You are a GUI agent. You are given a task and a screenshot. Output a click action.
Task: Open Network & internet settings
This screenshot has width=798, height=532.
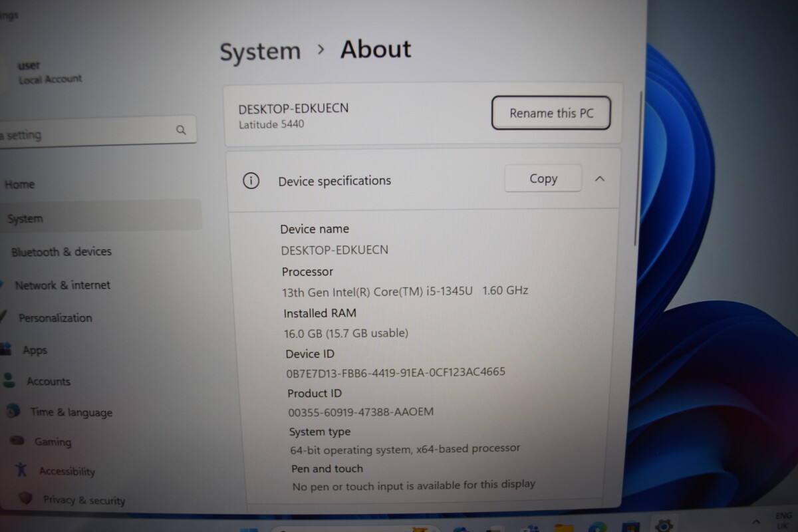click(x=63, y=285)
